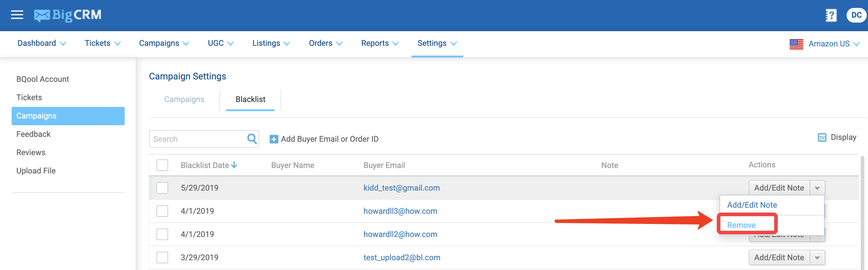Viewport: 868px width, 270px height.
Task: Sort by Blacklist Date arrow
Action: tap(234, 165)
